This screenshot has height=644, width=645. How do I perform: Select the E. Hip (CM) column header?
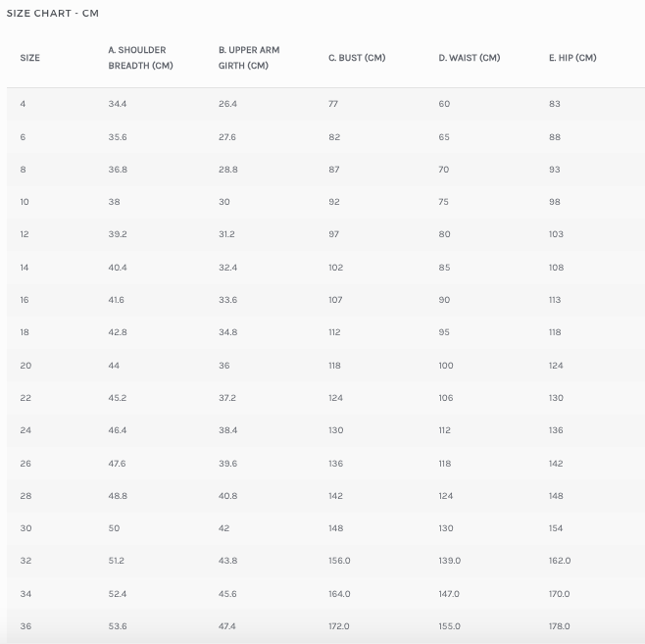pyautogui.click(x=572, y=58)
